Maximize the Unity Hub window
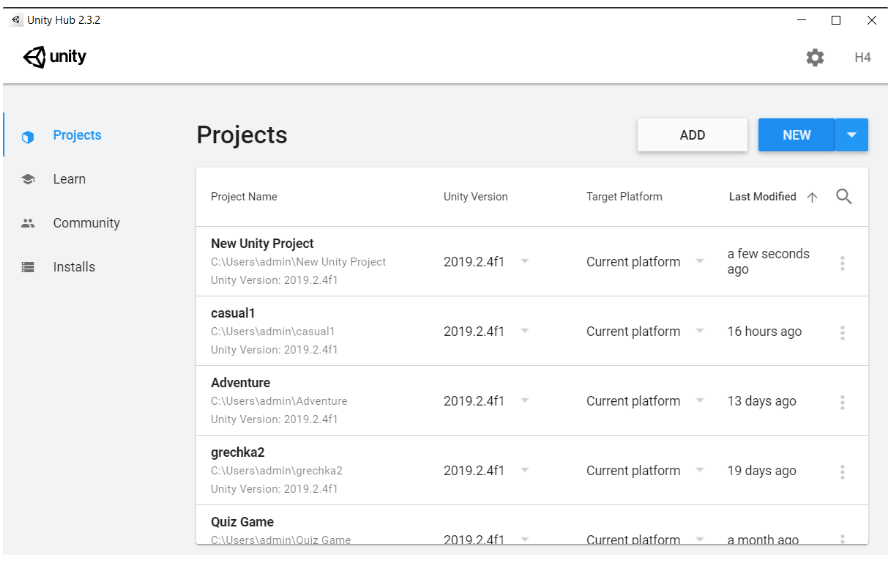The width and height of the screenshot is (888, 564). click(836, 20)
